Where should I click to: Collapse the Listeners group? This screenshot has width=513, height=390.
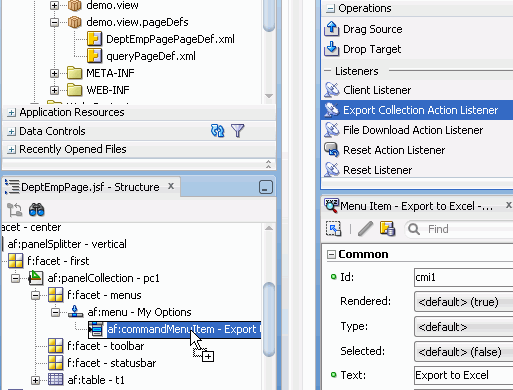point(328,71)
